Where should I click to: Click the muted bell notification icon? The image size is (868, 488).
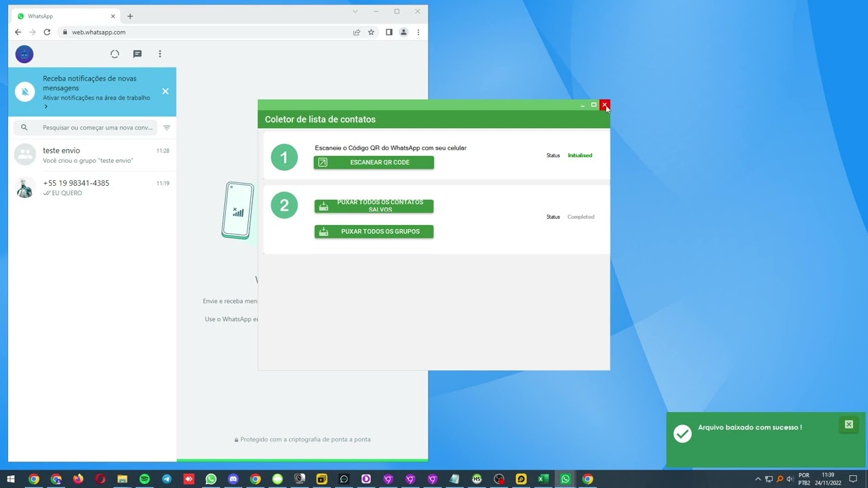(25, 91)
